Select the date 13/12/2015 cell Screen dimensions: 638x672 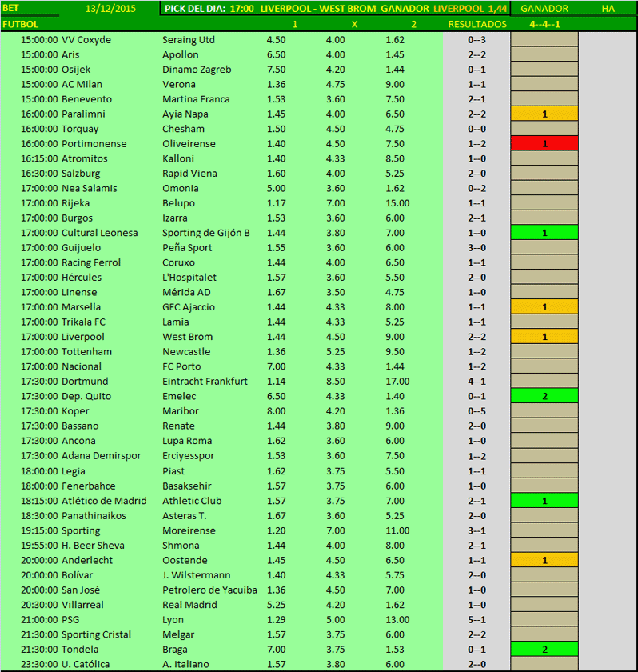click(110, 9)
